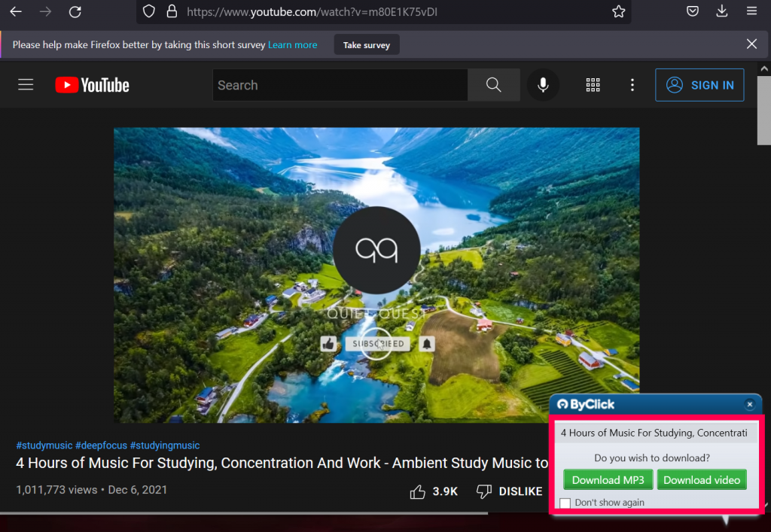Open the #deepfocus hashtag link
The image size is (771, 532).
101,445
